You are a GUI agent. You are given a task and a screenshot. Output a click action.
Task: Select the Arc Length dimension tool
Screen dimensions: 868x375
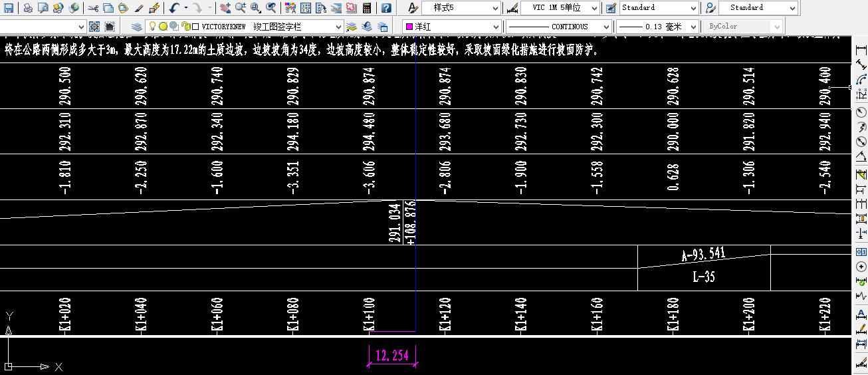[861, 80]
